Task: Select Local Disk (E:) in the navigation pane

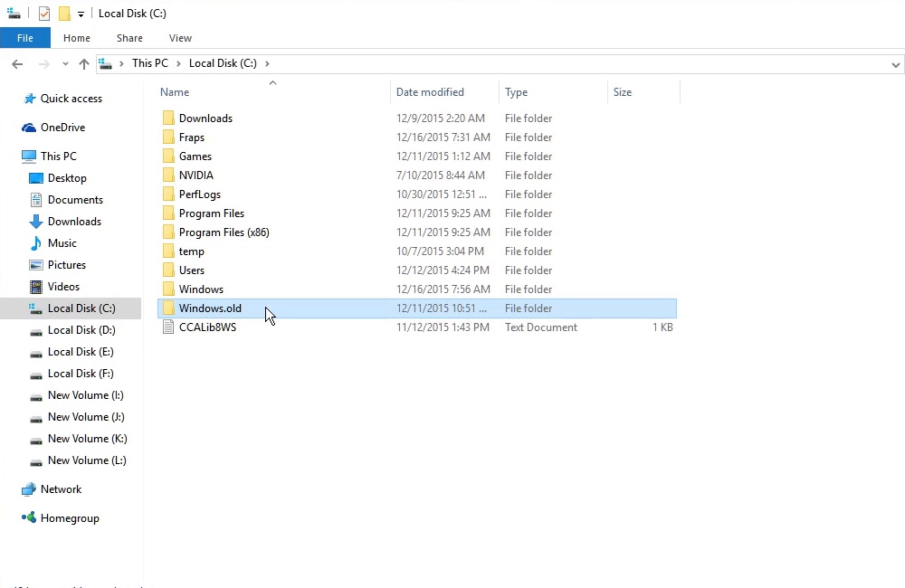Action: click(81, 352)
